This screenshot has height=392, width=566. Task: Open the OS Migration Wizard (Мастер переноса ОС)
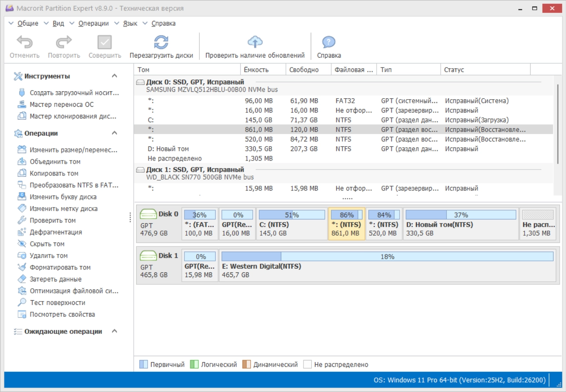click(x=61, y=105)
